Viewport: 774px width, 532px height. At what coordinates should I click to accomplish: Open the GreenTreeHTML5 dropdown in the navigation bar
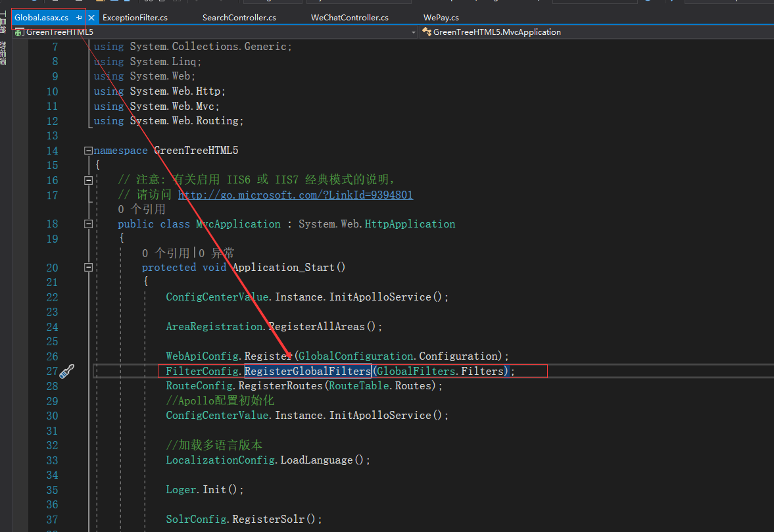click(412, 32)
